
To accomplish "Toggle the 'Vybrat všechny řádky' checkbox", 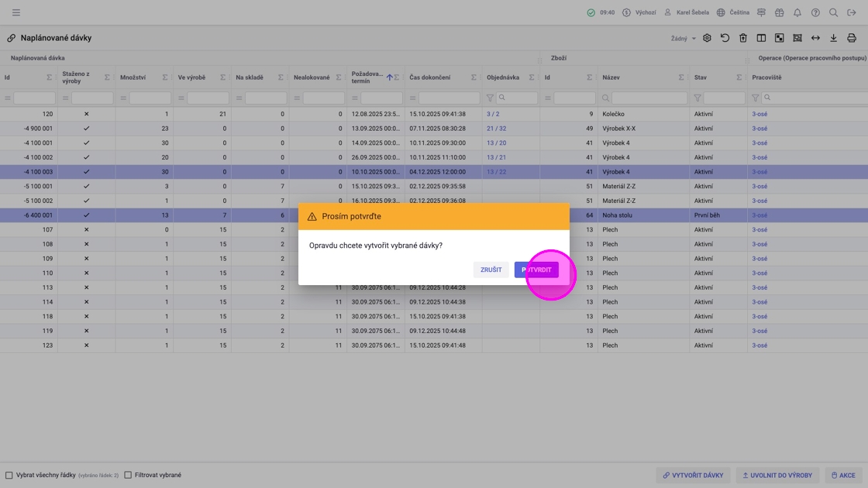I will pyautogui.click(x=9, y=475).
